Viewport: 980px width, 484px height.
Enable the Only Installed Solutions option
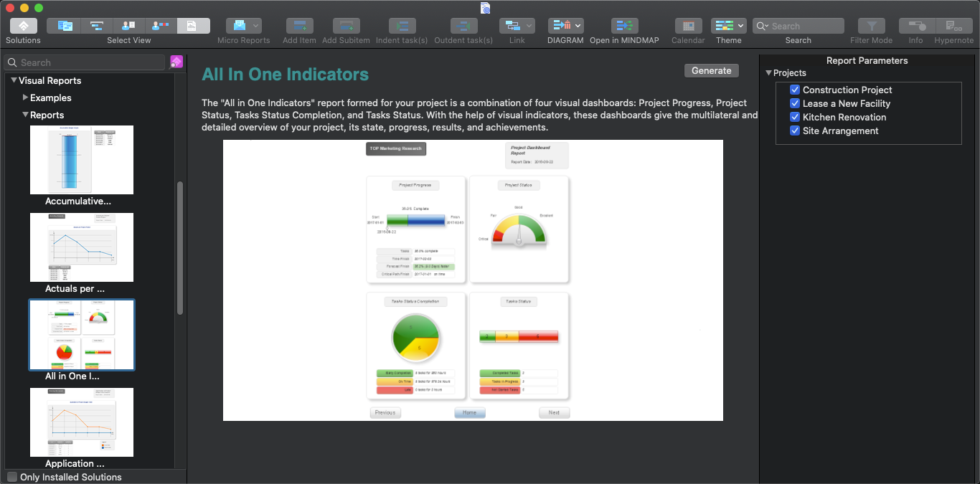coord(12,476)
